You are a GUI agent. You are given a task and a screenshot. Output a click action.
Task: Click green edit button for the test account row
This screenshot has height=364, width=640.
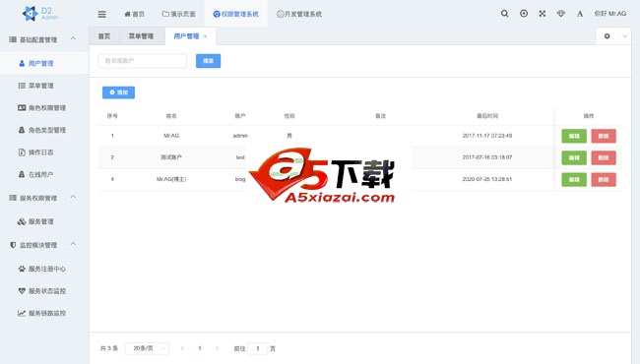coord(574,157)
